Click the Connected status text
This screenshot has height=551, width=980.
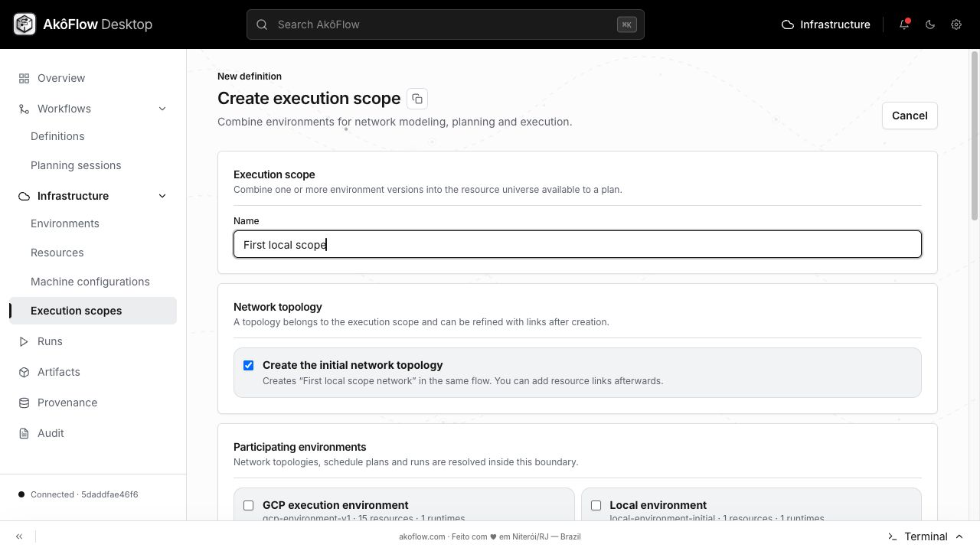tap(84, 494)
